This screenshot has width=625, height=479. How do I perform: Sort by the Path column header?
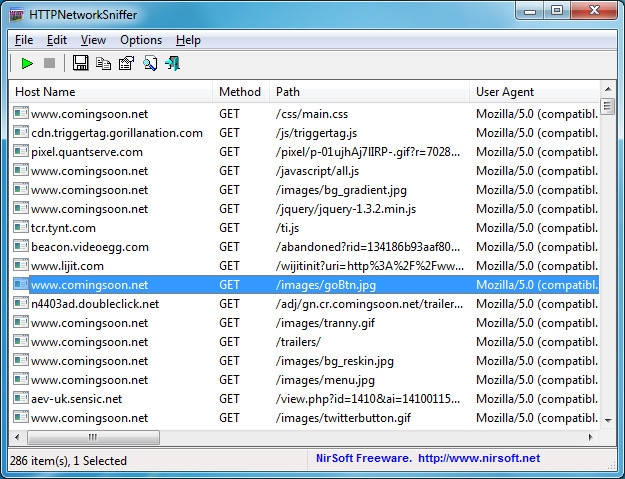click(x=369, y=92)
